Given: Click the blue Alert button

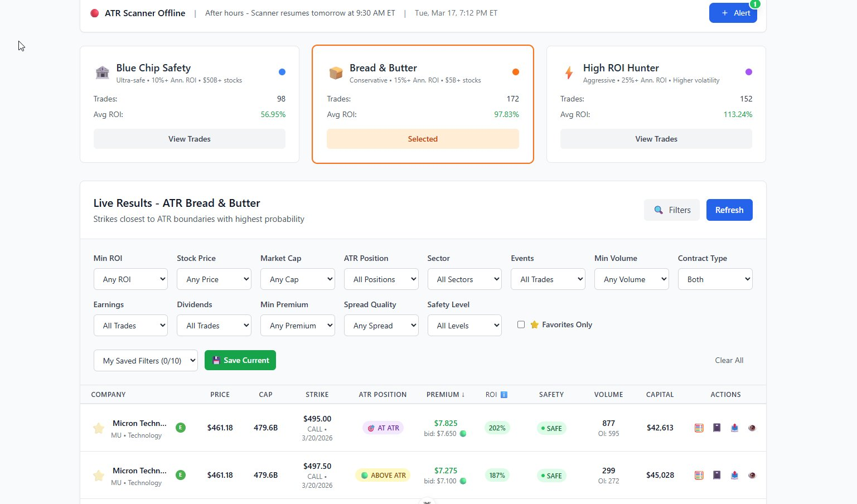Looking at the screenshot, I should click(x=733, y=13).
